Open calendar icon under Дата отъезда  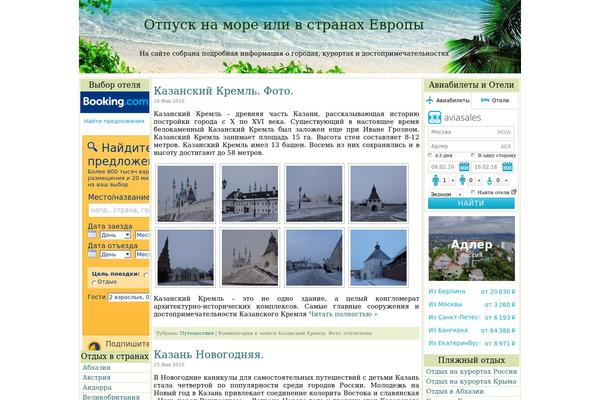92,254
